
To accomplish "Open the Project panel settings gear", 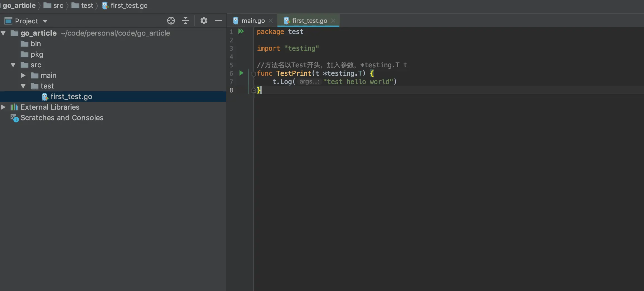I will click(204, 21).
